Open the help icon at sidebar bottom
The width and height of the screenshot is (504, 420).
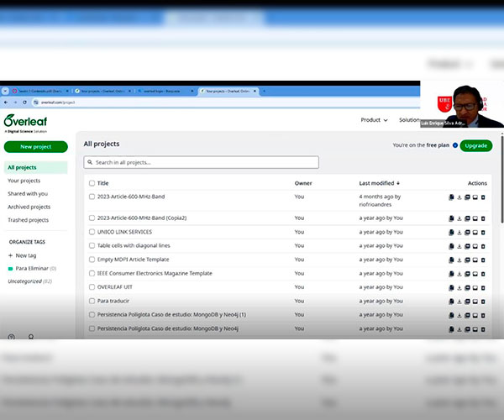click(11, 337)
